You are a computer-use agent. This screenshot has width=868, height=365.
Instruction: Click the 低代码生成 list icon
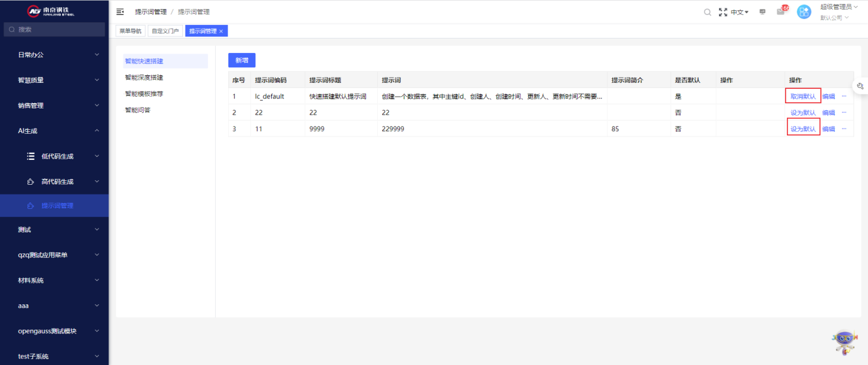click(31, 156)
